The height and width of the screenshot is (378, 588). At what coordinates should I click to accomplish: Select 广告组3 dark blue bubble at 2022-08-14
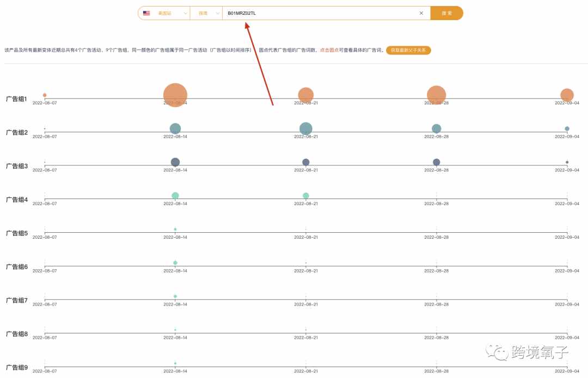point(175,162)
